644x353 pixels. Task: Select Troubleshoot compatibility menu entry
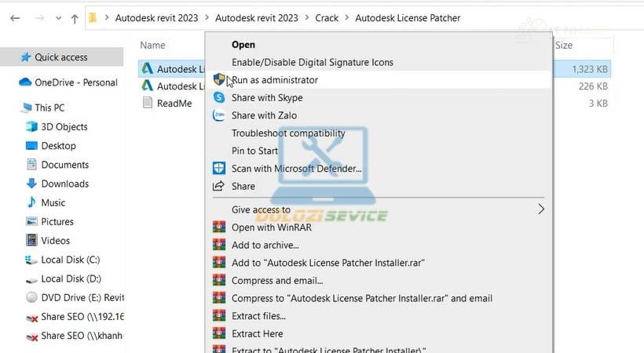[288, 133]
